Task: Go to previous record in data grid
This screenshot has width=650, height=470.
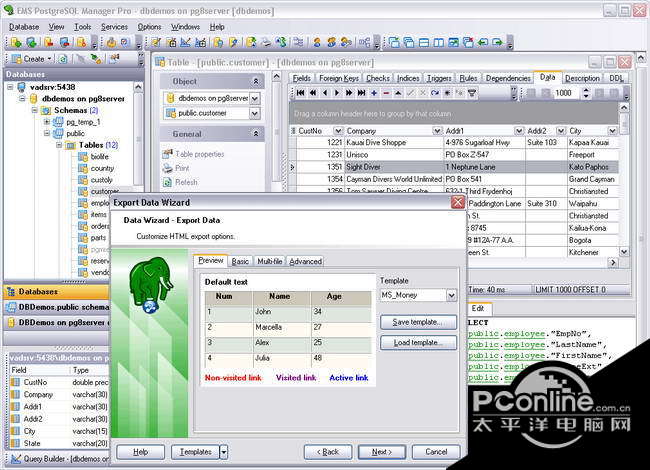Action: point(325,93)
